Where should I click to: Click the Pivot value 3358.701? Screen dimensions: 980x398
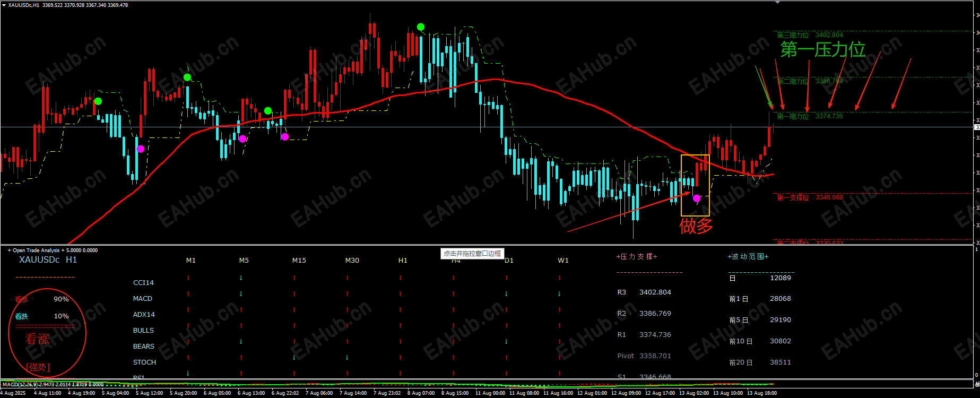click(x=655, y=356)
